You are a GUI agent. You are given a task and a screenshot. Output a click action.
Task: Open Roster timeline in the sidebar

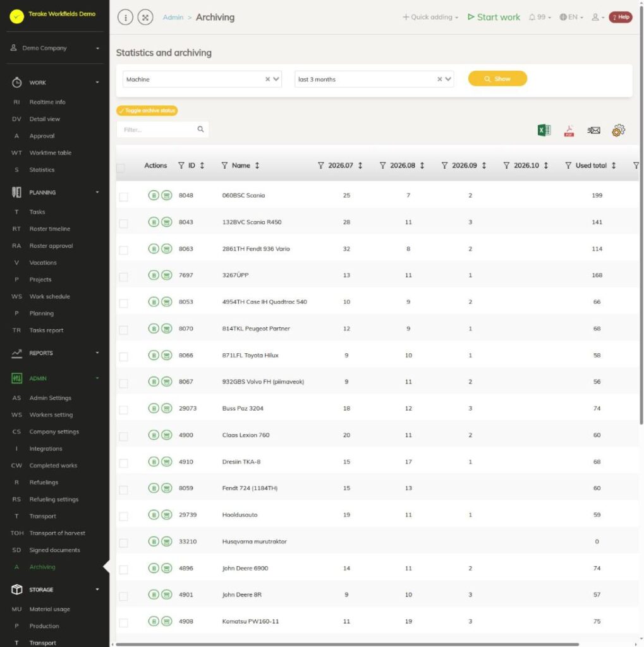(x=49, y=229)
